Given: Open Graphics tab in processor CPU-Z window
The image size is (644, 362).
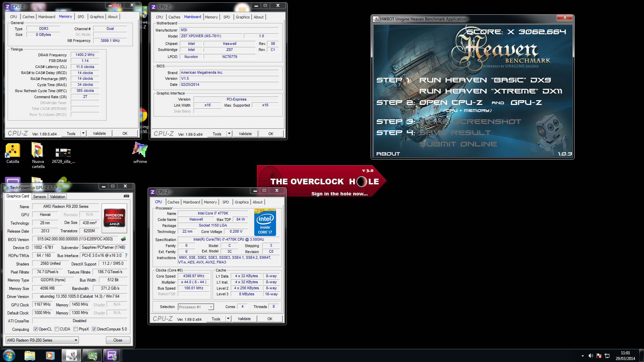Looking at the screenshot, I should coord(241,202).
